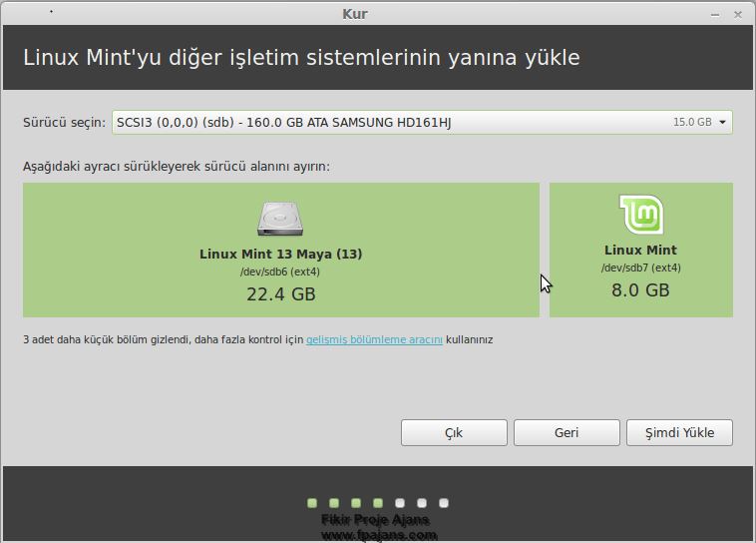
Task: Click the fourth green progress step dot
Action: pyautogui.click(x=378, y=503)
